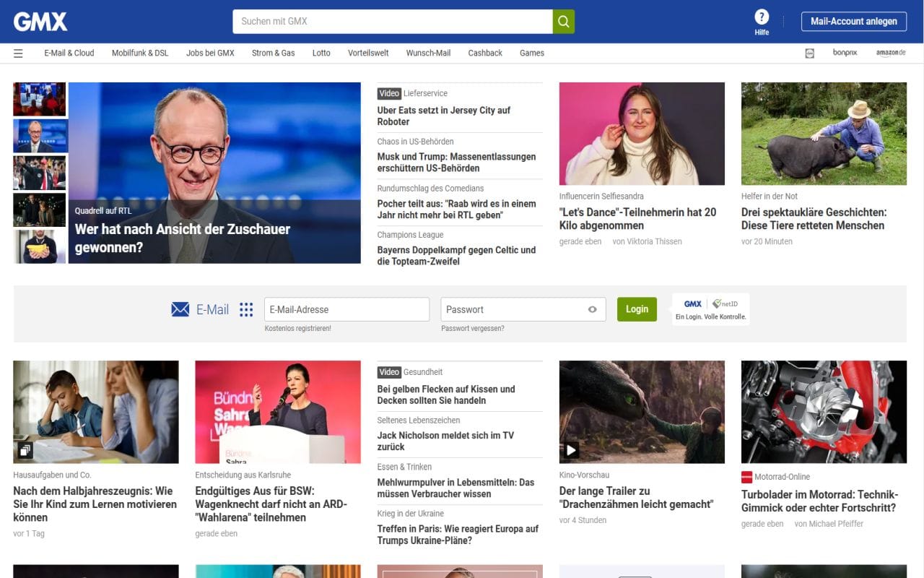Open the dotted apps grid icon
The height and width of the screenshot is (578, 924).
pos(246,309)
